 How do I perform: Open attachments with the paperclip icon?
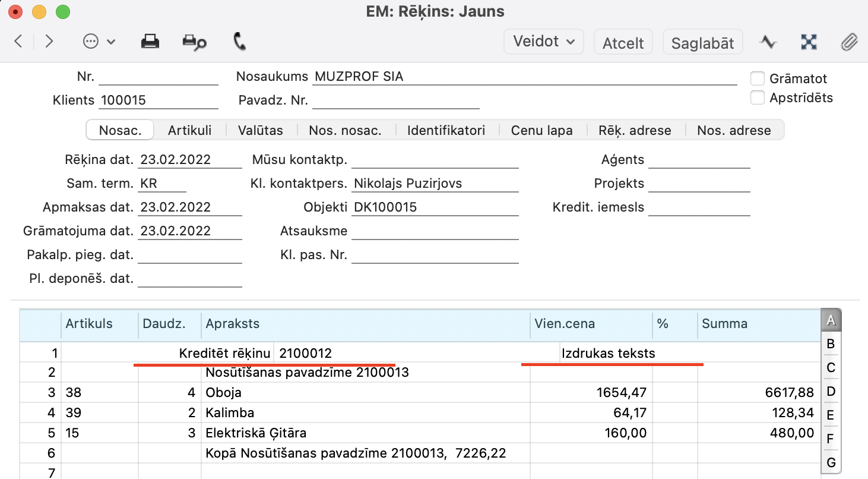click(x=850, y=42)
